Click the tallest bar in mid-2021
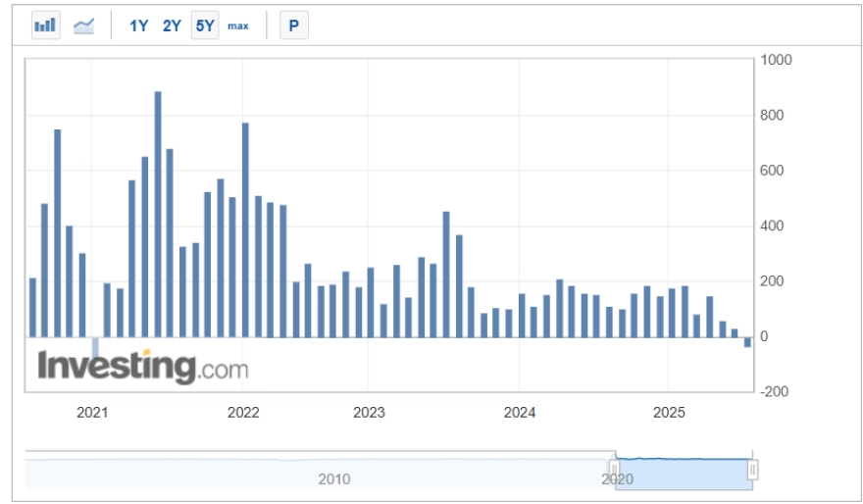This screenshot has width=863, height=504. (158, 214)
